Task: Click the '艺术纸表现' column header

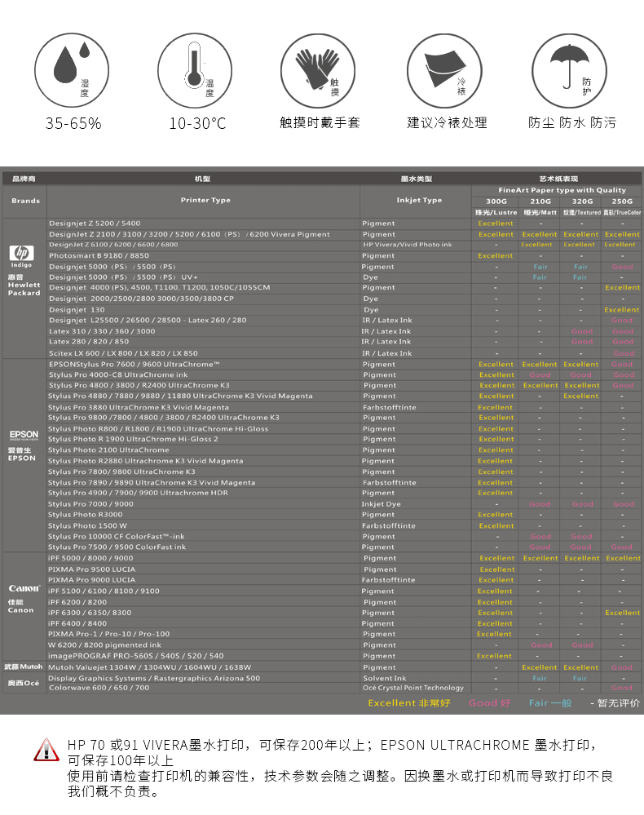Action: tap(558, 179)
